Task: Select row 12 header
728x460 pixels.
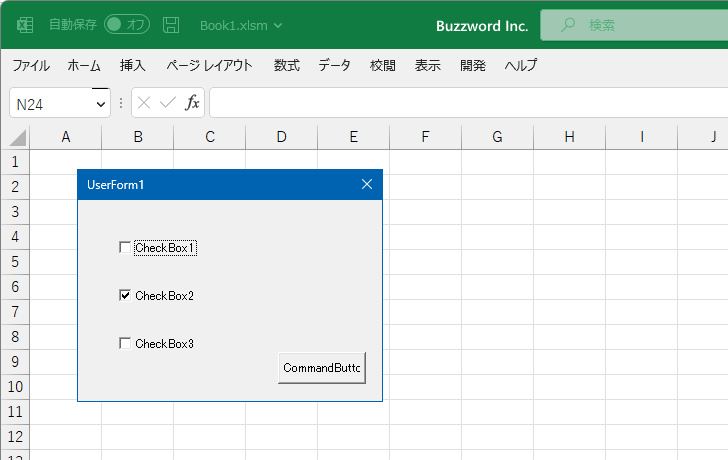Action: pos(15,437)
